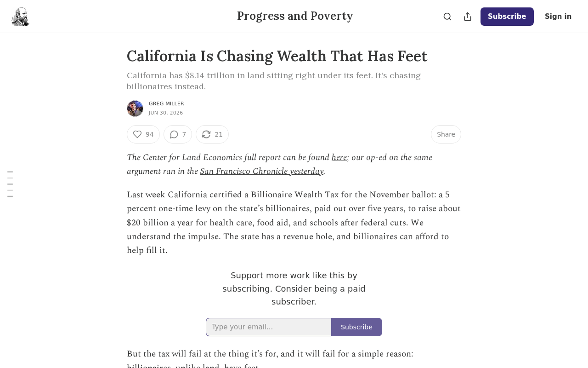View Greg Miller's author avatar
Image resolution: width=588 pixels, height=368 pixels.
(135, 109)
